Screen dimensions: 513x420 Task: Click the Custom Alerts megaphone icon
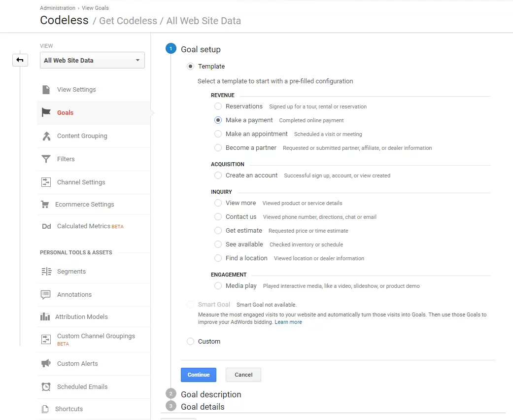click(46, 363)
